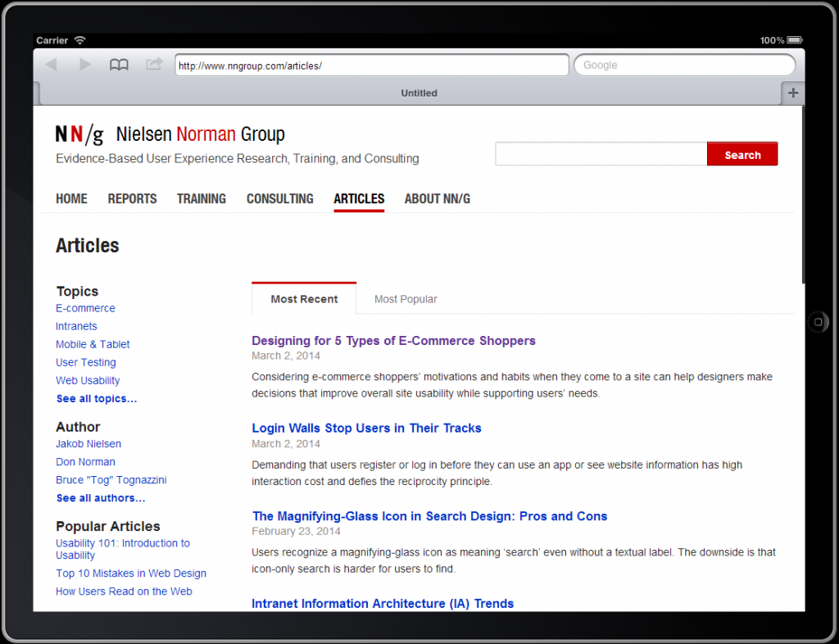839x644 pixels.
Task: Open the Intranets topic link
Action: tap(76, 326)
